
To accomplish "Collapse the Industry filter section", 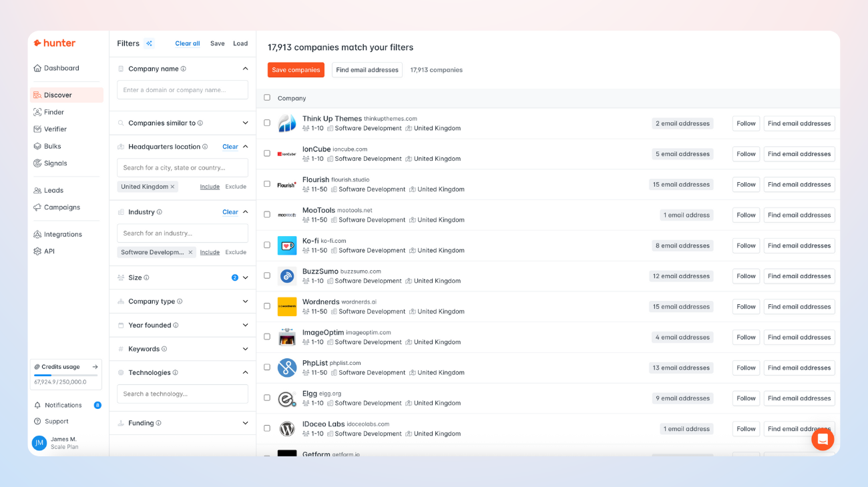I will (x=245, y=212).
